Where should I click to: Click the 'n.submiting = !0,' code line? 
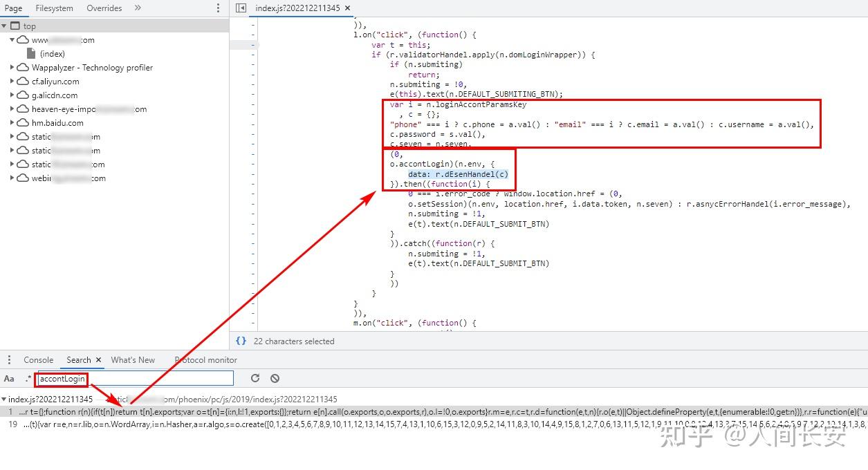point(428,84)
